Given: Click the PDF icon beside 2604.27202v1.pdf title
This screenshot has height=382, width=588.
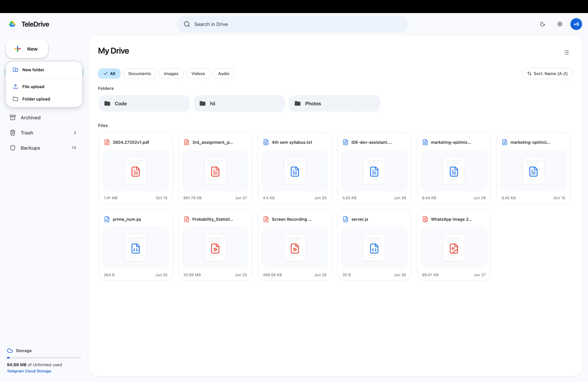Looking at the screenshot, I should [107, 142].
